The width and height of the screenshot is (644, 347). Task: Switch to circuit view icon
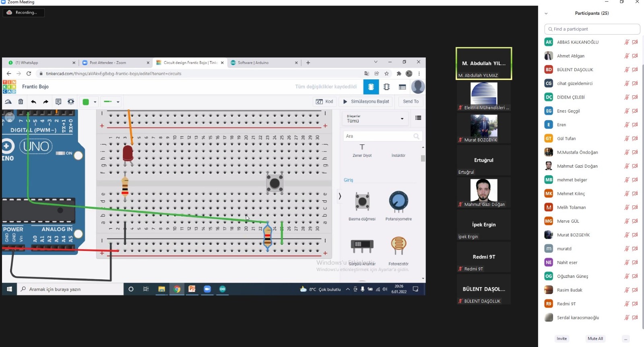[371, 87]
